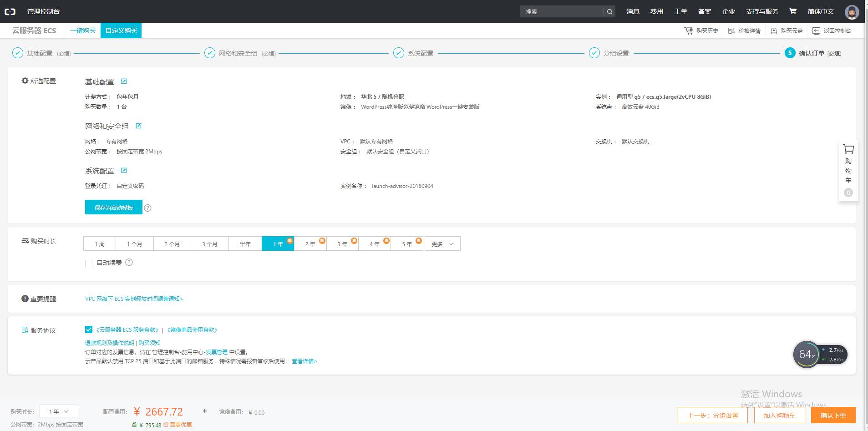This screenshot has height=431, width=868.
Task: Open 企业 menu
Action: point(729,11)
